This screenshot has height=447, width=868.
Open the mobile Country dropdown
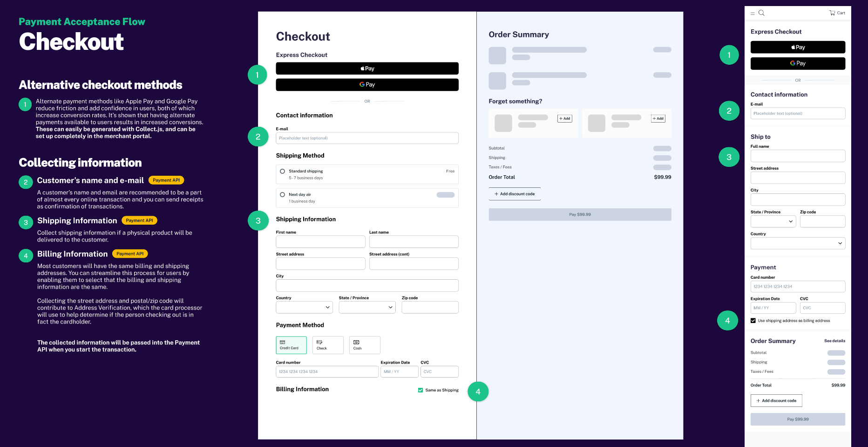pyautogui.click(x=798, y=243)
